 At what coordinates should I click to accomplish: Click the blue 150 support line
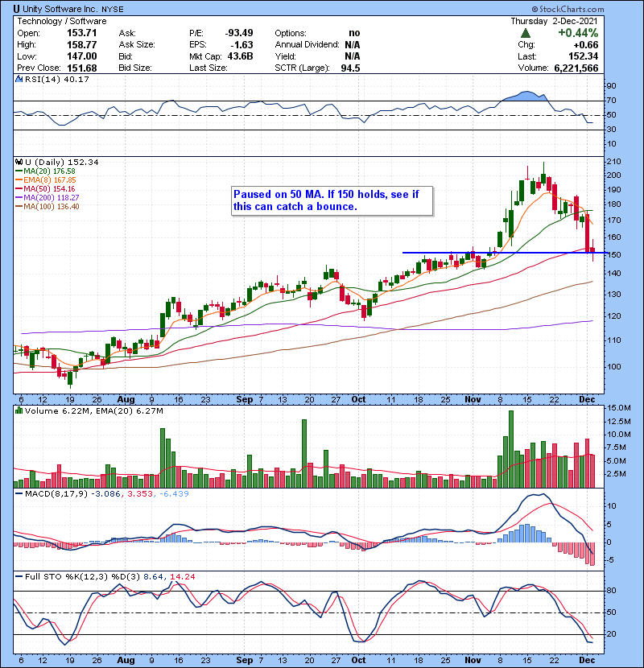pyautogui.click(x=505, y=253)
